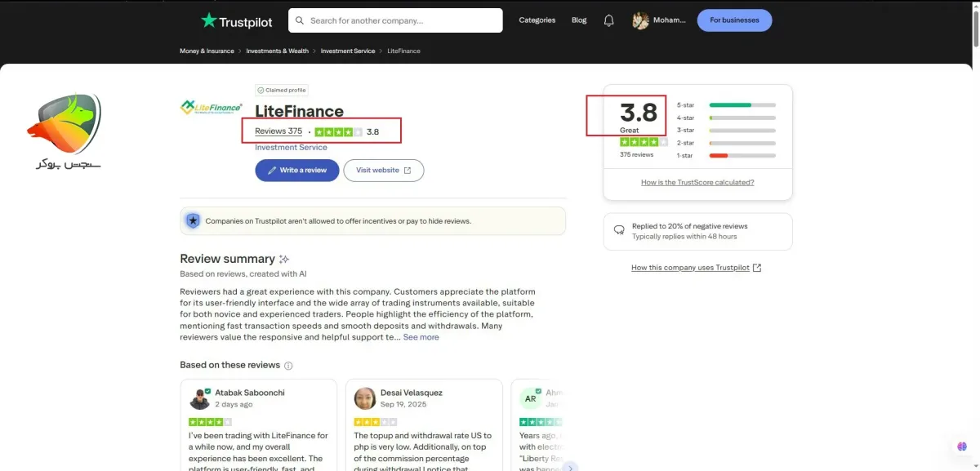Click the star rating beside Reviews 375
Screen dimensions: 980x471
pyautogui.click(x=339, y=131)
